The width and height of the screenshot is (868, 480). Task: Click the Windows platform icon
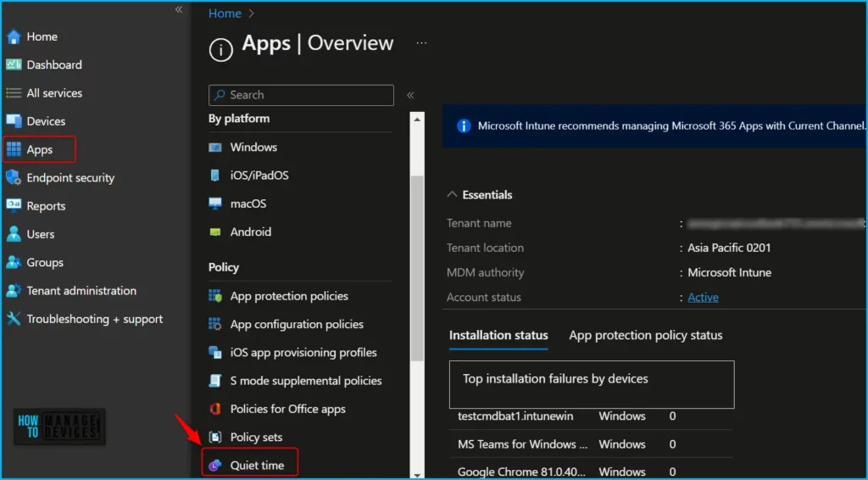[215, 148]
